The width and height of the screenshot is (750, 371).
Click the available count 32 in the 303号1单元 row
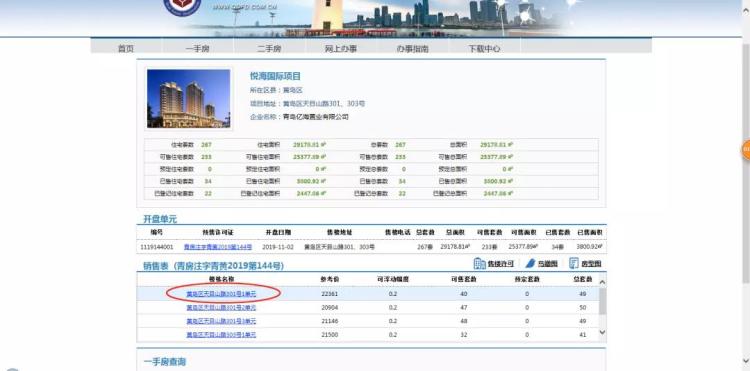[x=463, y=335]
